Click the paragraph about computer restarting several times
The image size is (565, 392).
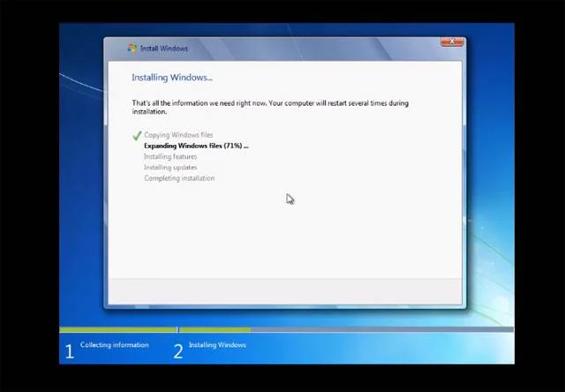pos(270,108)
